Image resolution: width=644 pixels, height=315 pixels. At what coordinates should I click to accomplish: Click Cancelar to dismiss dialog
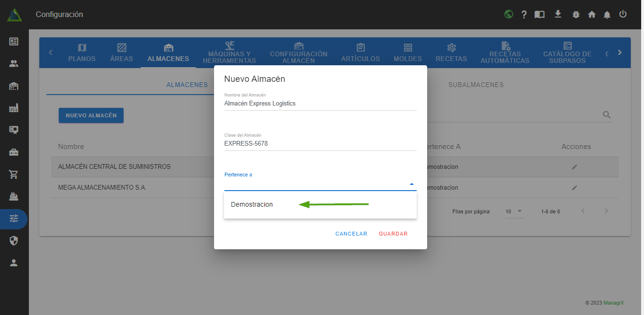(x=351, y=234)
